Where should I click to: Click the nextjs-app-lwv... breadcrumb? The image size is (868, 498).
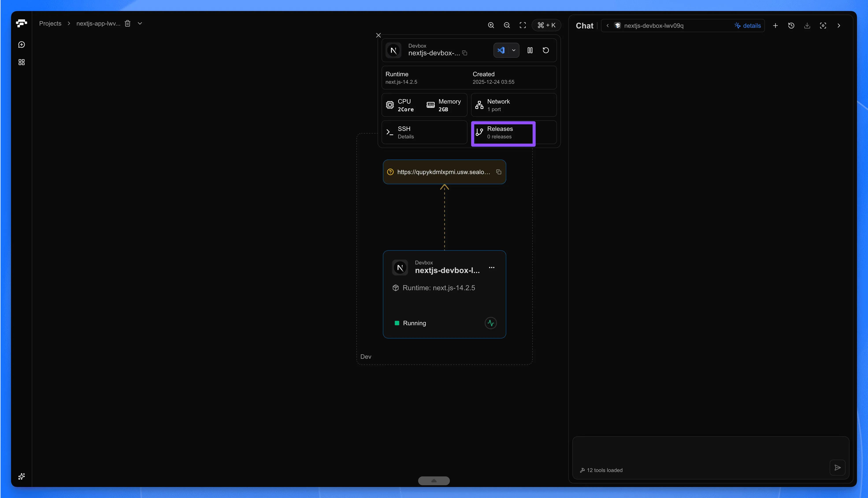[x=98, y=24]
